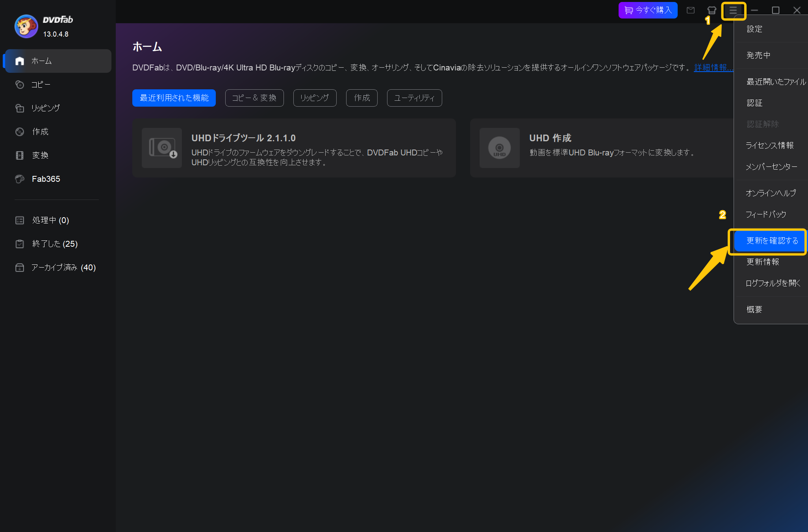Show 処理中 (0) task list
Image resolution: width=808 pixels, height=532 pixels.
58,220
